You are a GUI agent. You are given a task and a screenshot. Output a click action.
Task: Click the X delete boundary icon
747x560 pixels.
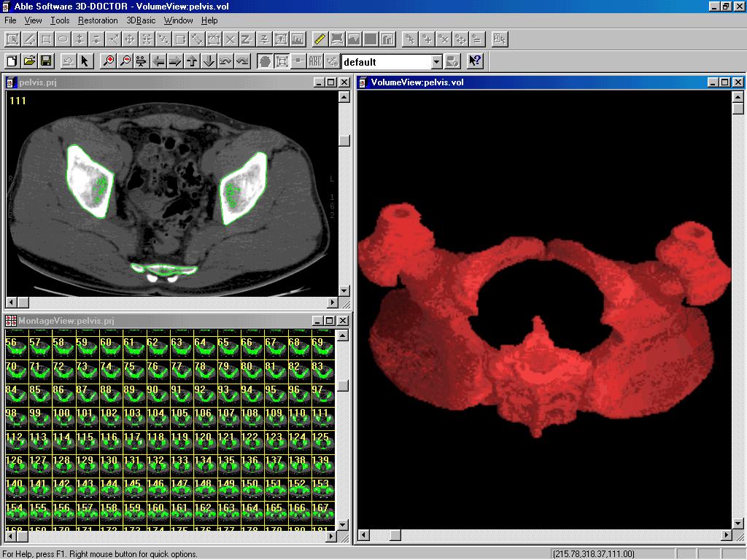(x=231, y=39)
